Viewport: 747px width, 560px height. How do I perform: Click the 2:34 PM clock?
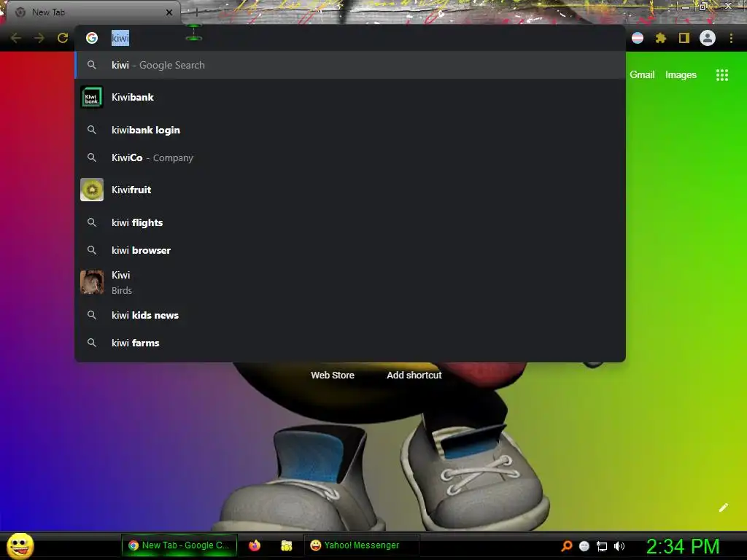coord(683,546)
